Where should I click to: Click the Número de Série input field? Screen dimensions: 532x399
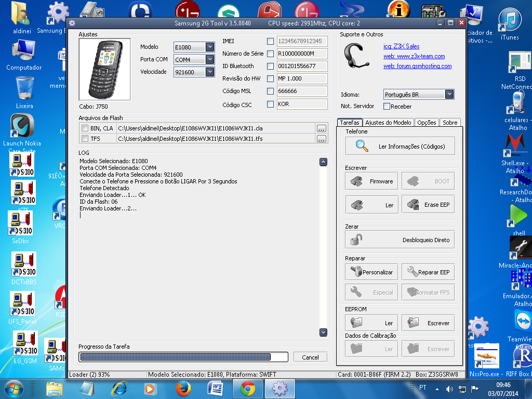tap(302, 54)
